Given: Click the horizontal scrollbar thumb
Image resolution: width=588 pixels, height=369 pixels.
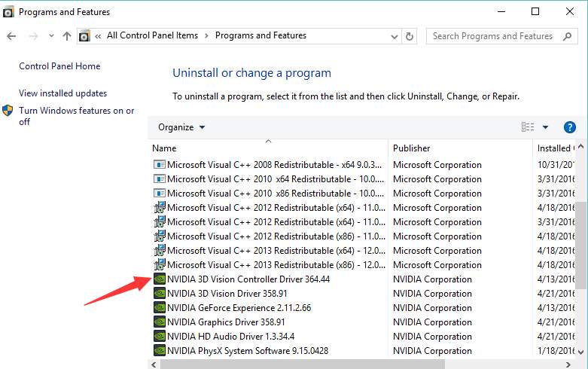Looking at the screenshot, I should tap(303, 364).
